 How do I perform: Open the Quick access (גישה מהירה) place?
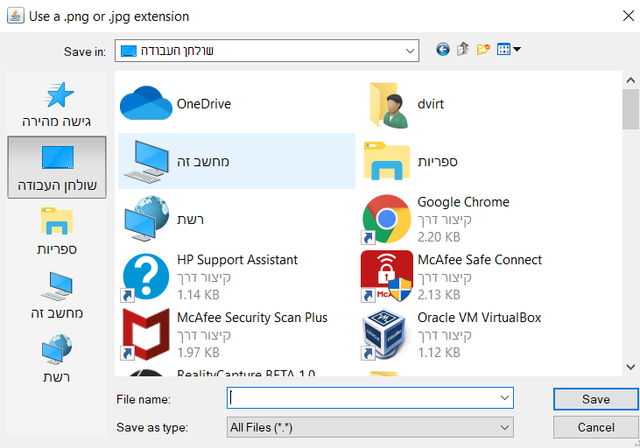(57, 104)
